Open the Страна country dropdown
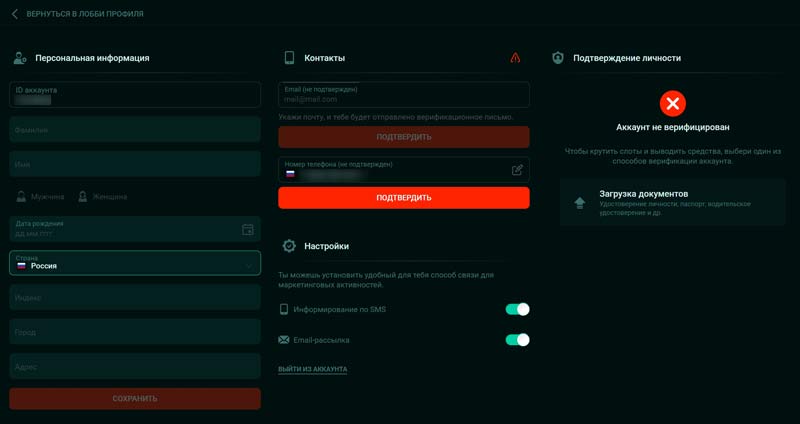Viewport: 800px width, 424px height. [135, 263]
